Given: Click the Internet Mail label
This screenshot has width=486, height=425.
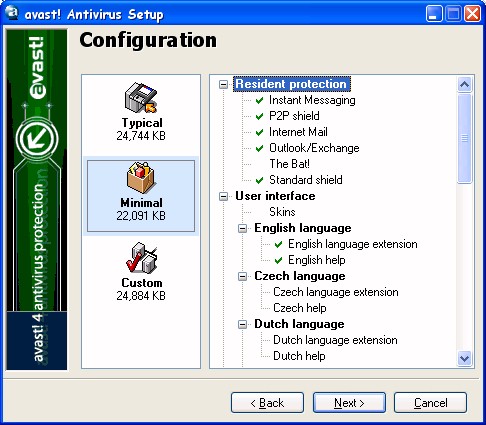Looking at the screenshot, I should 298,132.
